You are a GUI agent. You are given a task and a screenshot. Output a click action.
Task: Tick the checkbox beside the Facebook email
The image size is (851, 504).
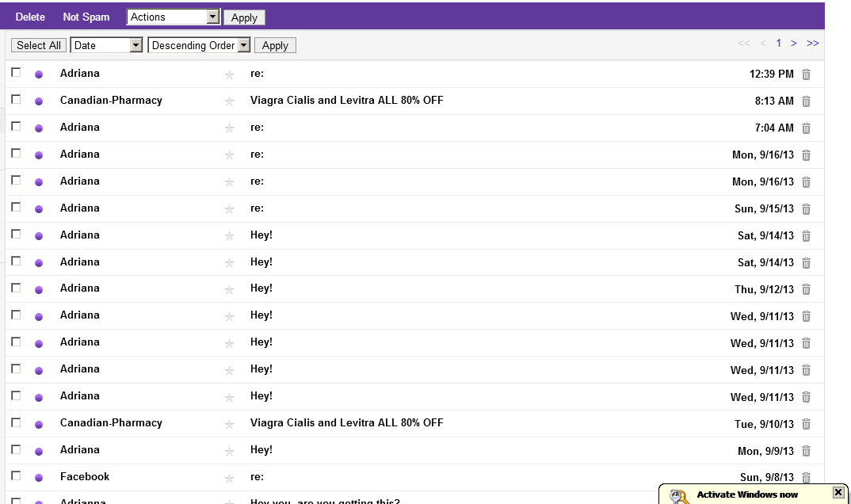[17, 475]
